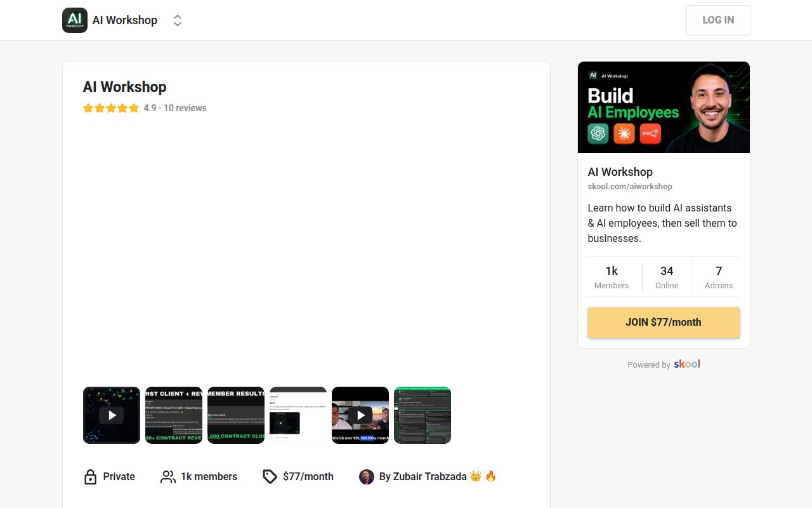
Task: Click the $77/month text label
Action: (x=308, y=477)
